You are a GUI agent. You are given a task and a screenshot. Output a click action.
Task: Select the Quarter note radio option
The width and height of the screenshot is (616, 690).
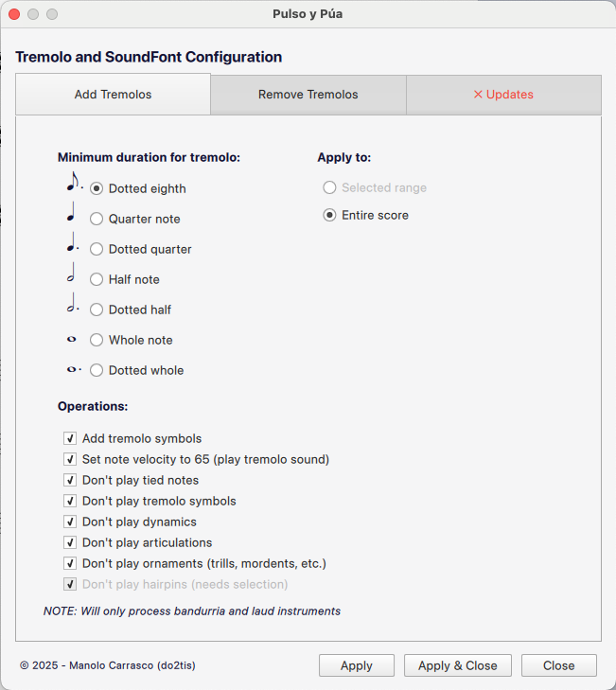[97, 219]
